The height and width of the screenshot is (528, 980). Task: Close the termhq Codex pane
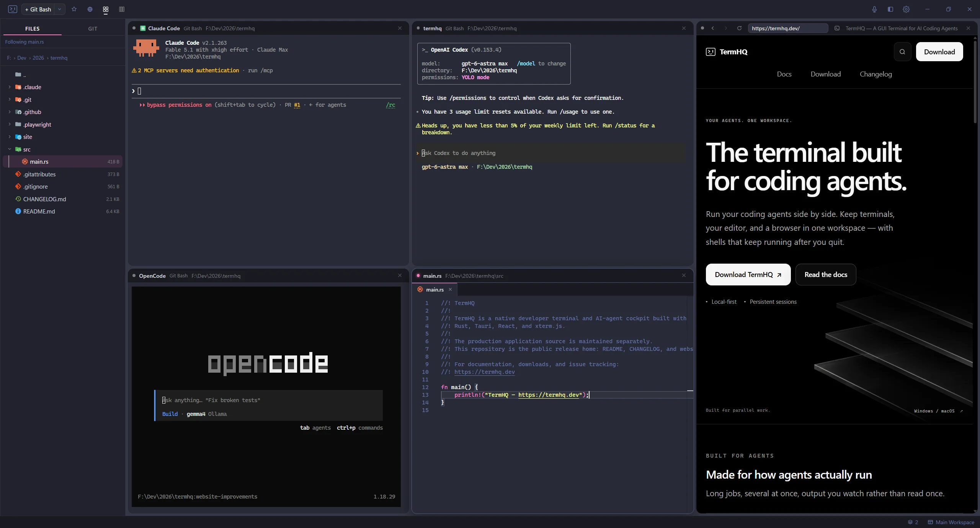click(x=684, y=28)
